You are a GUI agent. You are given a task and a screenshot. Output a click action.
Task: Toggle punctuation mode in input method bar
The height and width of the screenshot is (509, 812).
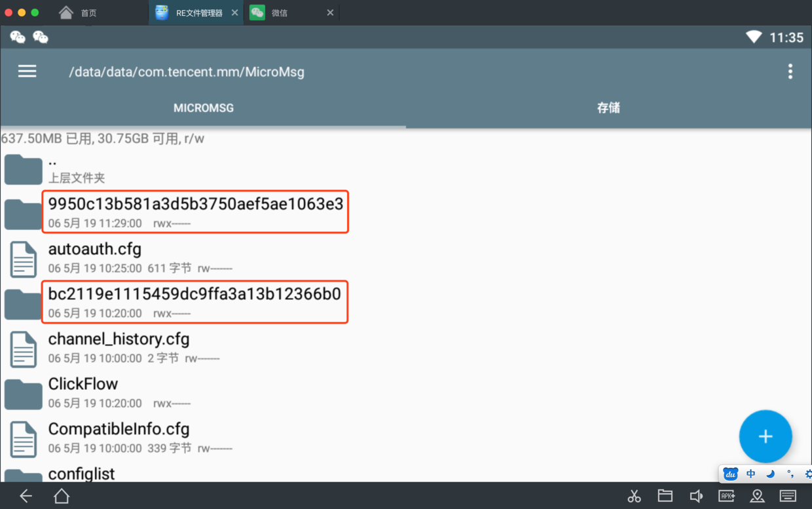click(x=790, y=474)
